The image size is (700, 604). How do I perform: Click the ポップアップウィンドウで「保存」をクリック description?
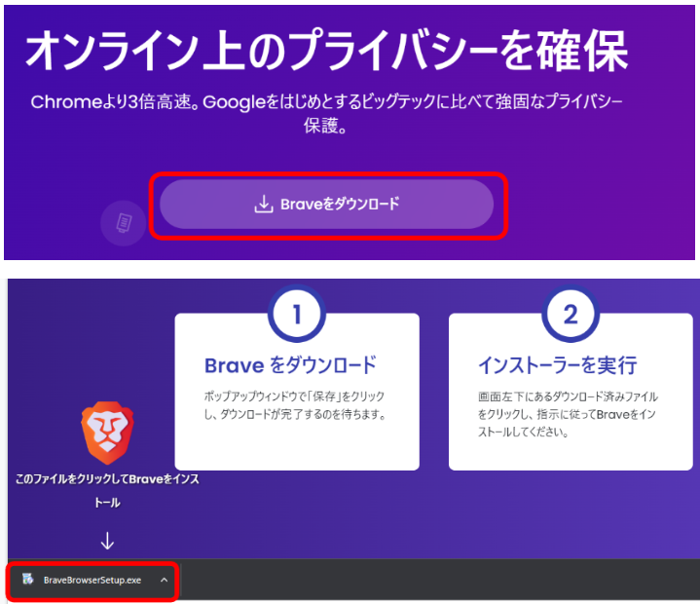[295, 405]
